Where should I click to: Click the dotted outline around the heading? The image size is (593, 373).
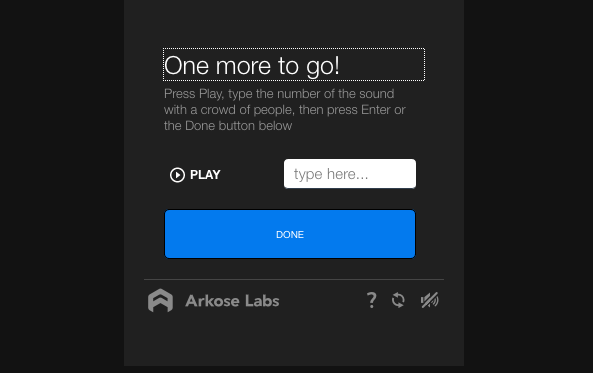(x=294, y=64)
